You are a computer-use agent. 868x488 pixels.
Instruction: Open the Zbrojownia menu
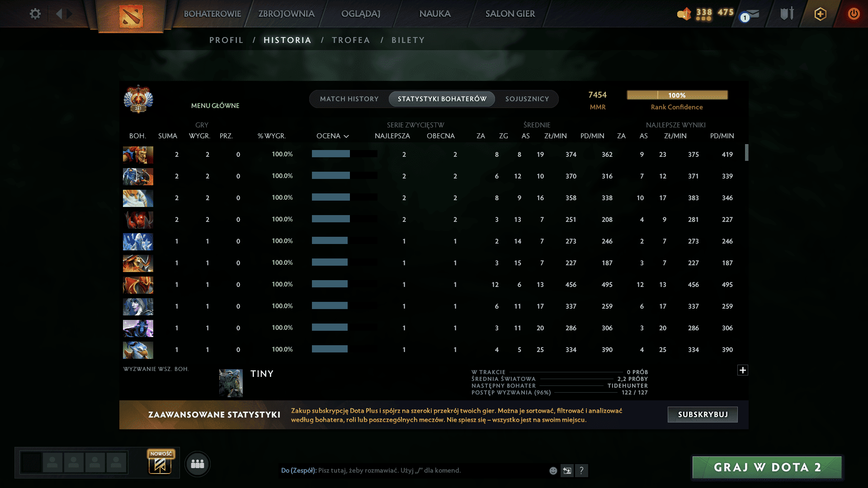pos(286,14)
